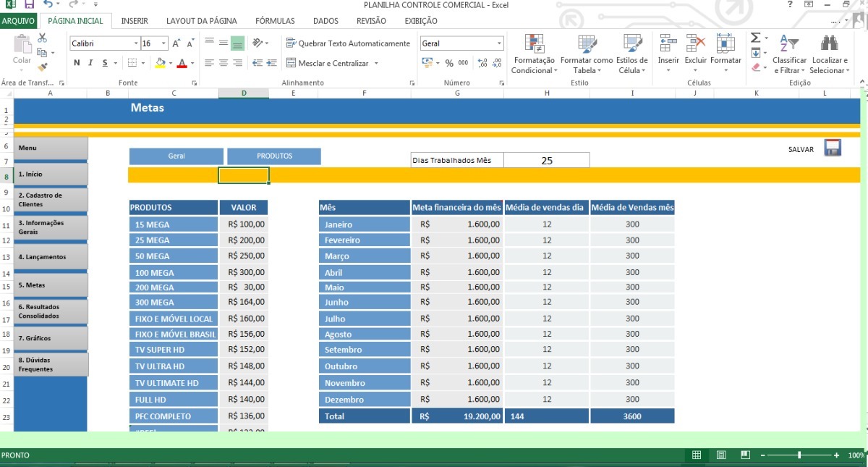Open Classificar e Filtrar
Viewport: 868px width, 467px height.
click(789, 54)
